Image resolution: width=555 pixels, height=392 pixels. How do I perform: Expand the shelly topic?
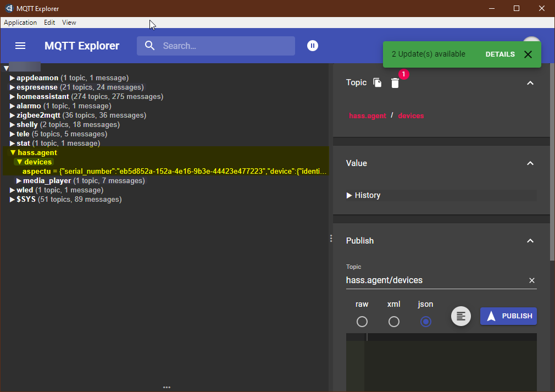tap(12, 125)
